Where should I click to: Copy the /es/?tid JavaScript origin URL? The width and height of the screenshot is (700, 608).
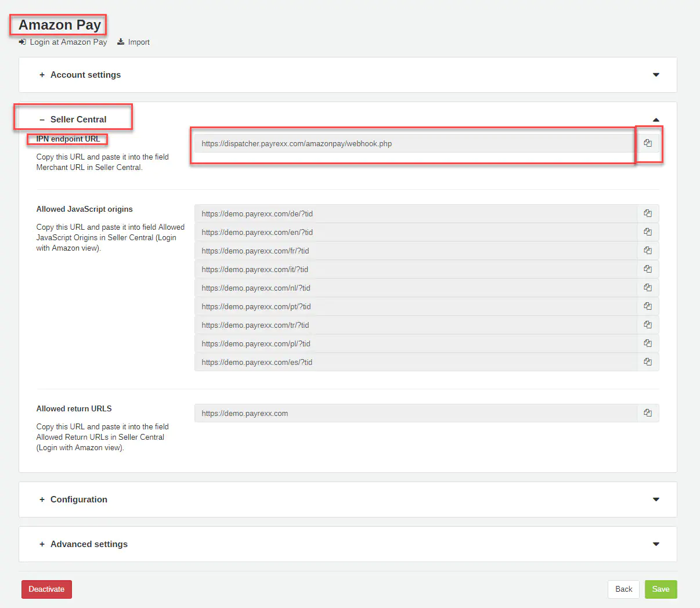648,362
